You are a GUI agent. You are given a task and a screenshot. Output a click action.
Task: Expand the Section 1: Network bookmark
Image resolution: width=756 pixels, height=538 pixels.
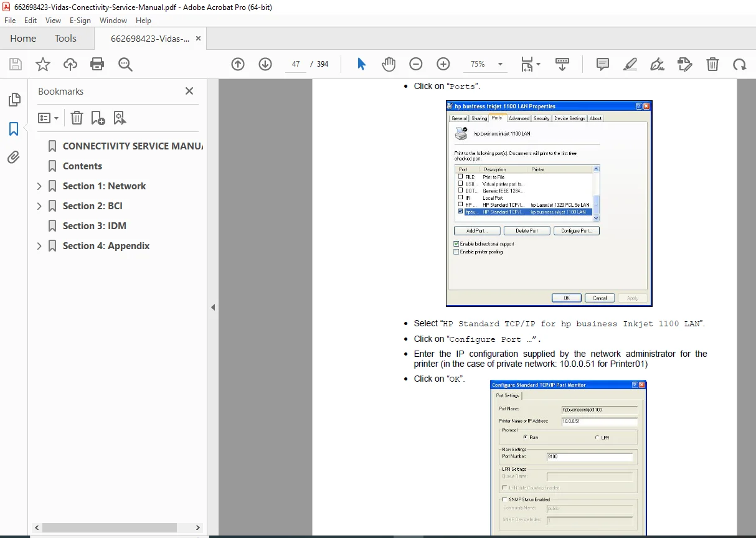tap(39, 186)
